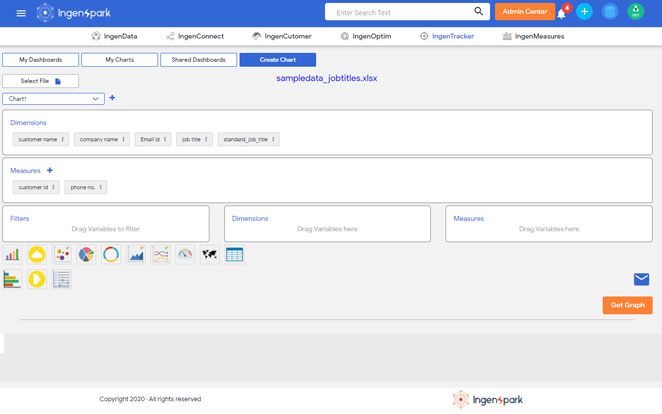Select the pie chart type
Viewport: 662px width, 414px height.
click(86, 254)
